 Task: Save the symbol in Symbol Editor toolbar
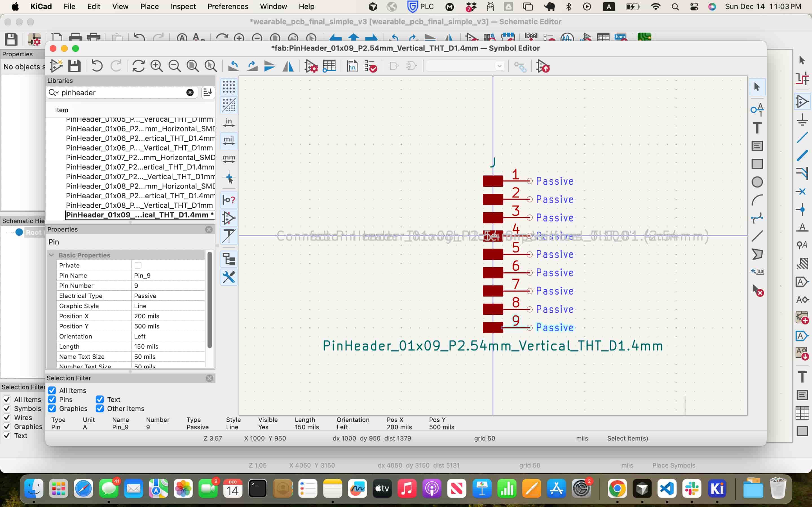(x=74, y=66)
